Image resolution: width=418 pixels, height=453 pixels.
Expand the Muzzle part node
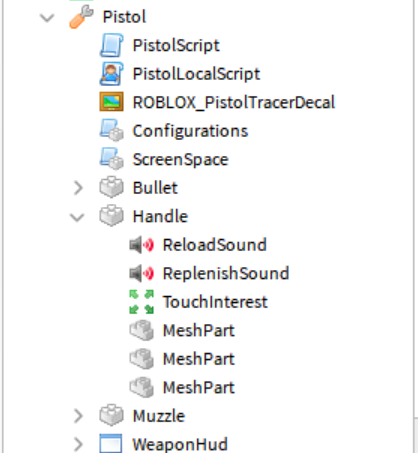78,416
